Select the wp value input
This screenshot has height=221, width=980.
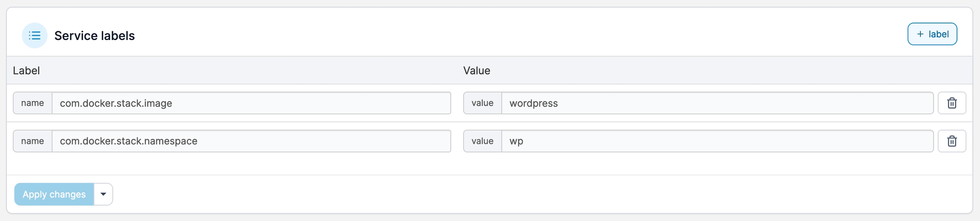tap(717, 141)
